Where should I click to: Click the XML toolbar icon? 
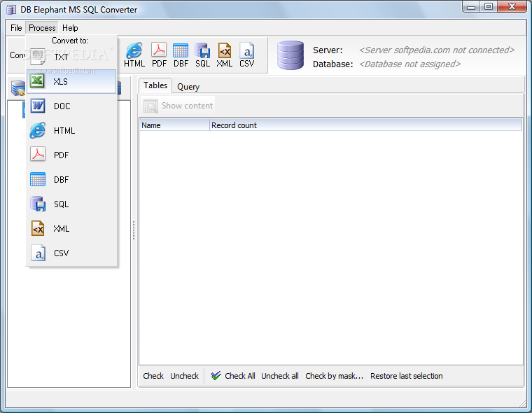[x=224, y=55]
